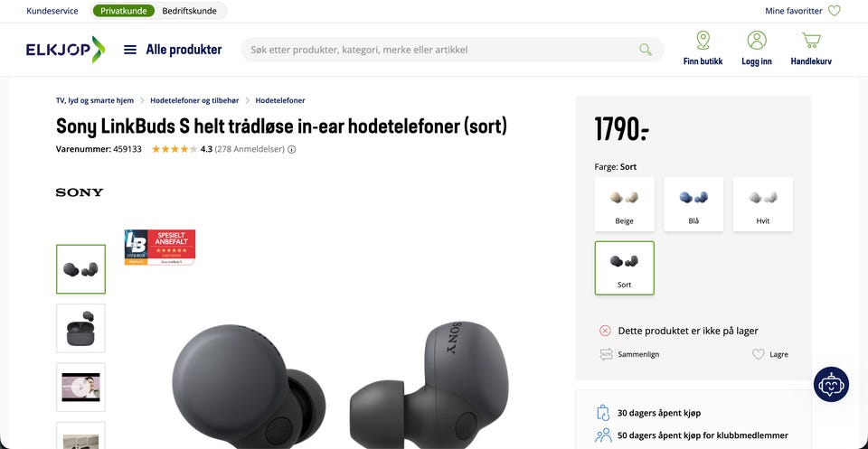Viewport: 868px width, 449px height.
Task: Click the Logg inn user icon
Action: tap(757, 41)
